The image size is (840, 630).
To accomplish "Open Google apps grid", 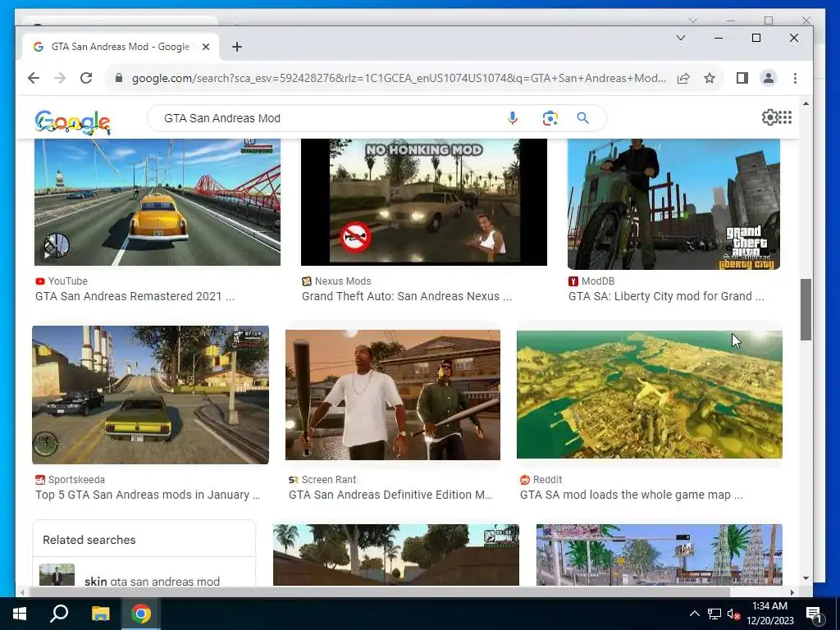I will pos(785,117).
